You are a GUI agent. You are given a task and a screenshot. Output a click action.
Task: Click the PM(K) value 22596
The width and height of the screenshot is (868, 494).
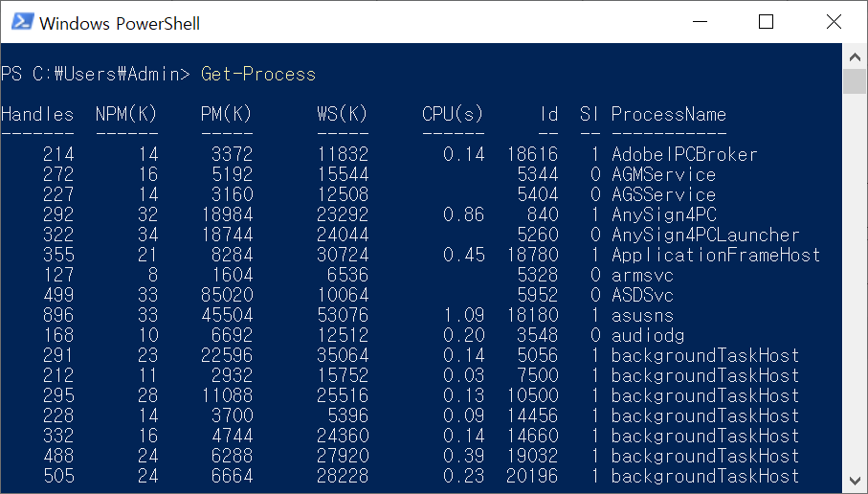pos(227,355)
